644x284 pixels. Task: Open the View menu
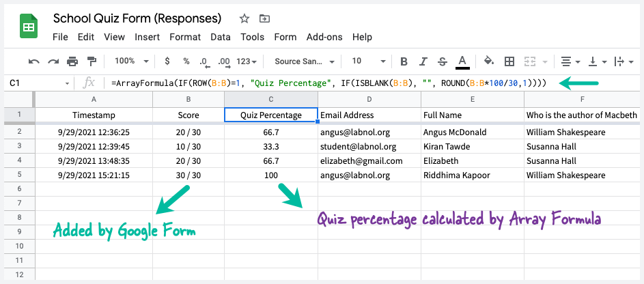click(x=114, y=37)
